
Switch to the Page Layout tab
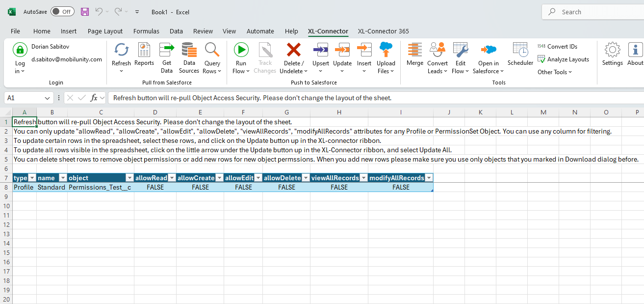[x=105, y=31]
